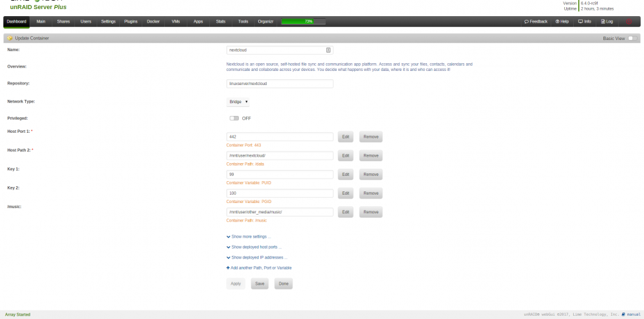Image resolution: width=644 pixels, height=319 pixels.
Task: Click the Container Port: 443 text
Action: [x=243, y=145]
